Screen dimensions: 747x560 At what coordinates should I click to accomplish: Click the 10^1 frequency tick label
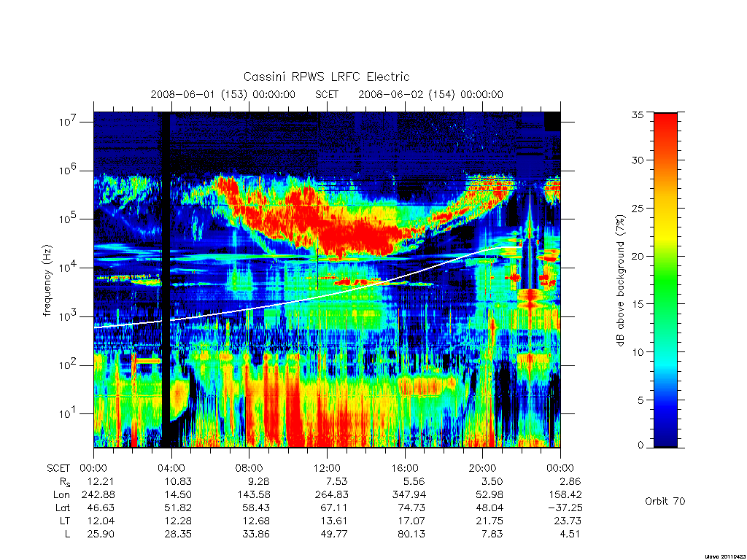(69, 413)
